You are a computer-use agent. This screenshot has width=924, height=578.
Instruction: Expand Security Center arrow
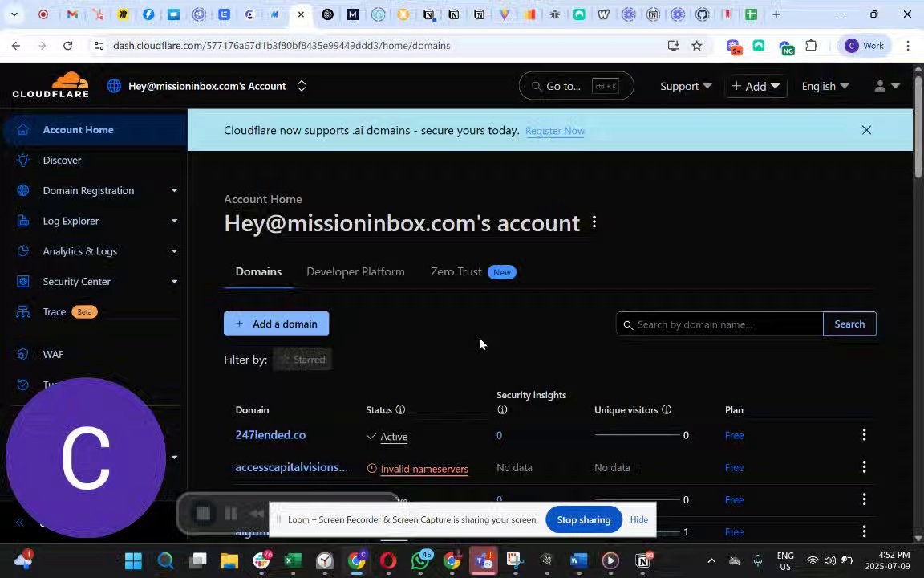pyautogui.click(x=174, y=282)
